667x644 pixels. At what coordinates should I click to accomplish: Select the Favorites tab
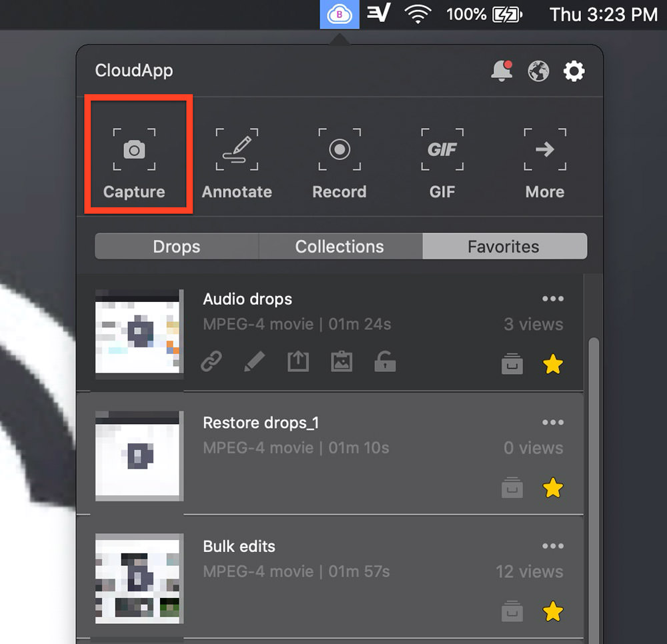[505, 246]
